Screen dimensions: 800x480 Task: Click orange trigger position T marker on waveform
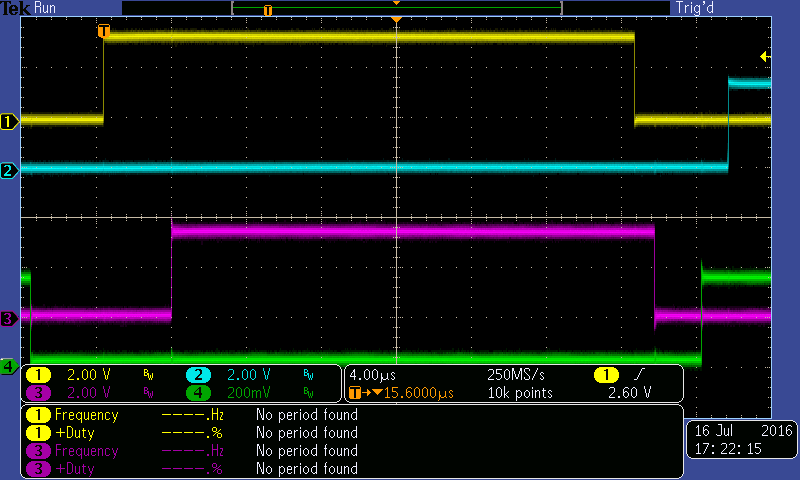tap(104, 31)
